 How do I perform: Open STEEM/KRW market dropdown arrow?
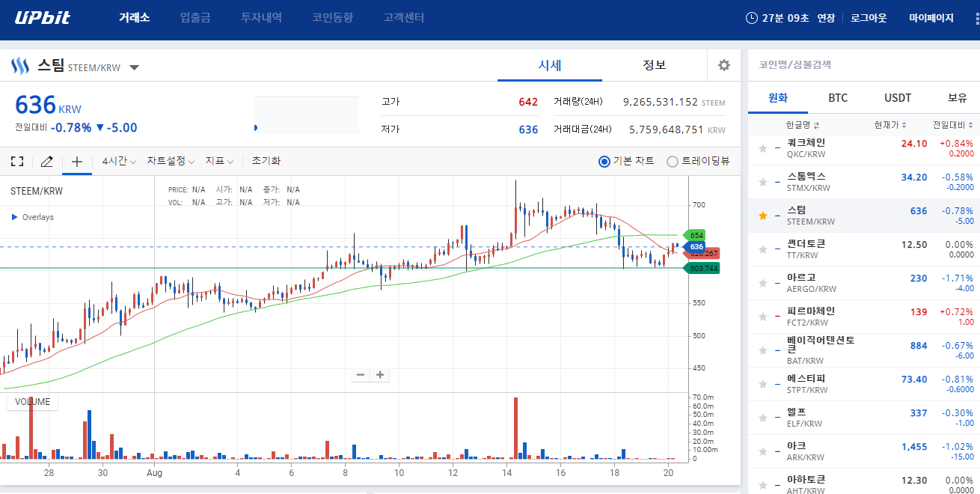tap(134, 67)
